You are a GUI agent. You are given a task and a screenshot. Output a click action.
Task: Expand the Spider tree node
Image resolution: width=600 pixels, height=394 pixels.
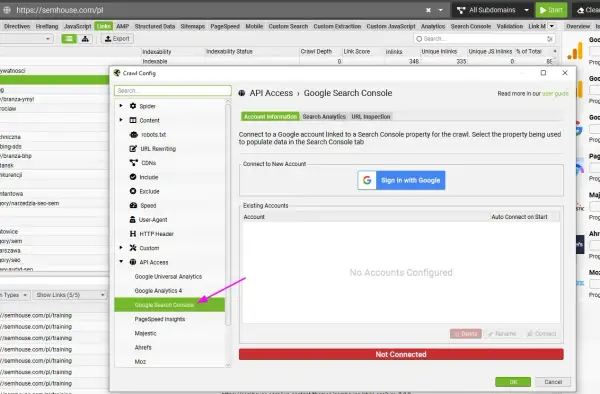(x=121, y=106)
